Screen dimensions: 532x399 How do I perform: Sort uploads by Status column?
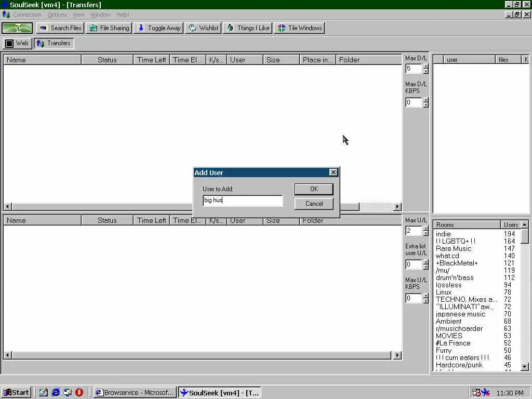(x=107, y=220)
